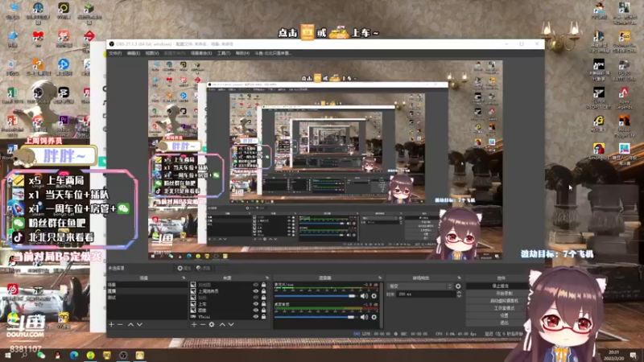Adjust 桌面音频 volume slider

tap(315, 317)
